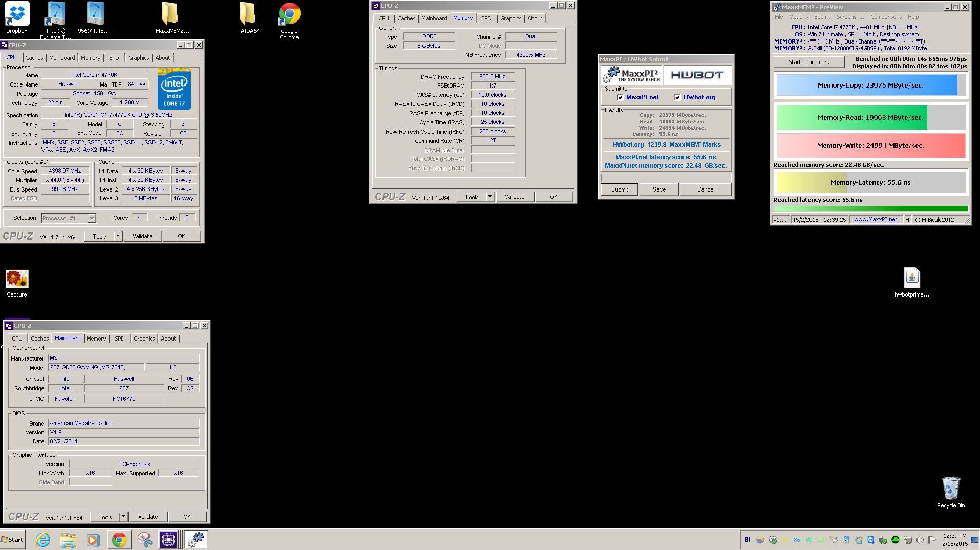980x550 pixels.
Task: Launch Windows Media Player from taskbar
Action: [93, 540]
